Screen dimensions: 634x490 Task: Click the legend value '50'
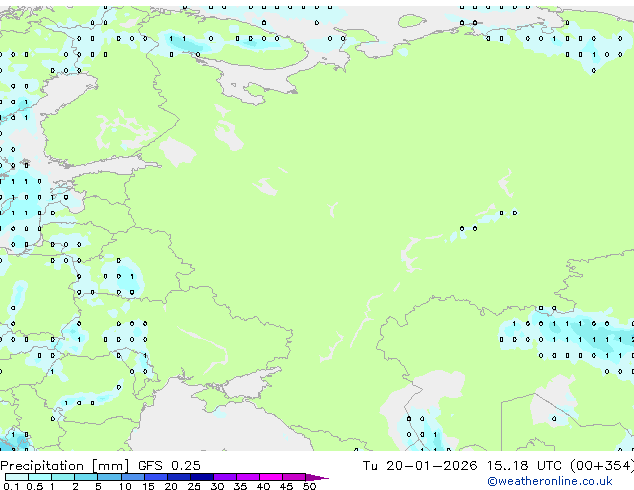point(309,486)
